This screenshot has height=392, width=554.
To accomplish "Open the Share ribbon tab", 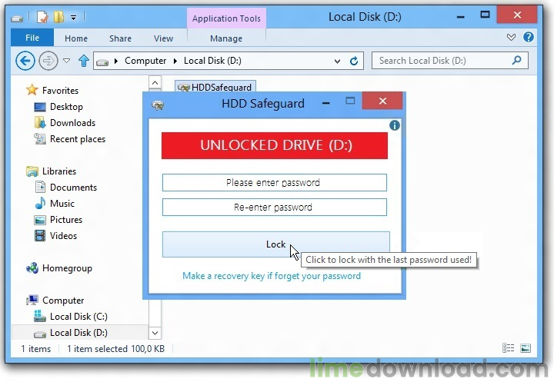I will tap(120, 38).
